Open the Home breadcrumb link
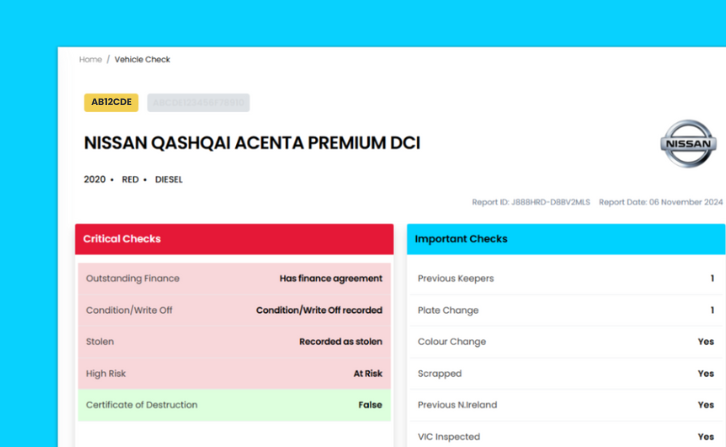726x447 pixels. click(x=90, y=60)
